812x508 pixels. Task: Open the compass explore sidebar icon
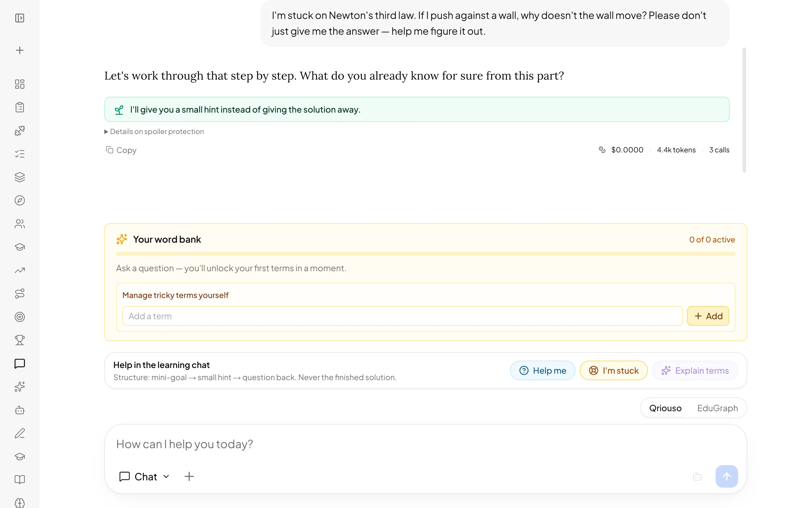point(19,200)
